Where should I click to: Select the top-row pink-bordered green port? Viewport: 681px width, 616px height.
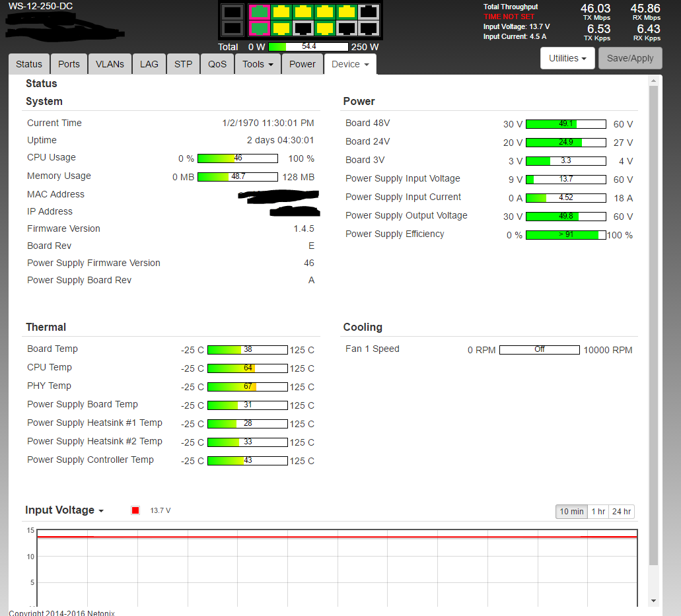(x=260, y=12)
